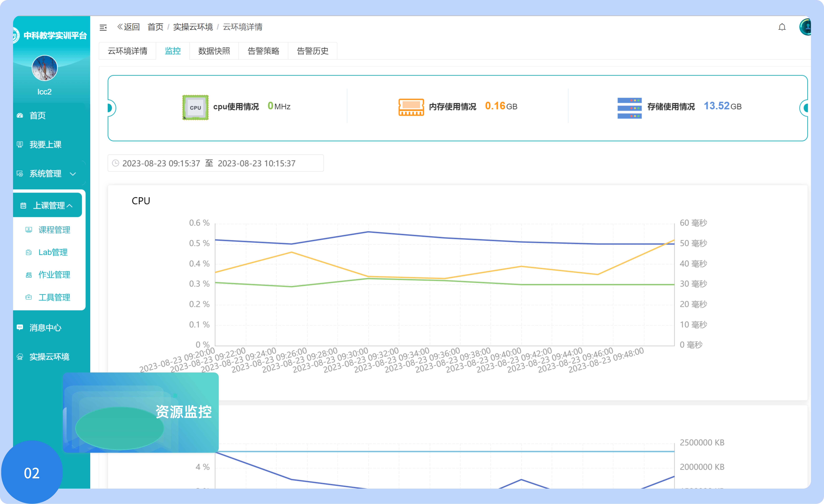
Task: Click the 实操云环境 cloud icon
Action: pyautogui.click(x=20, y=357)
